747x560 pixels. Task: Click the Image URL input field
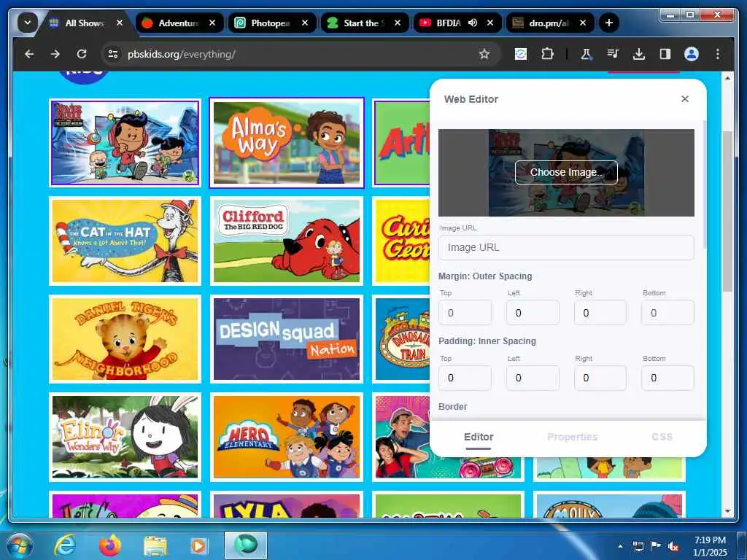point(566,248)
